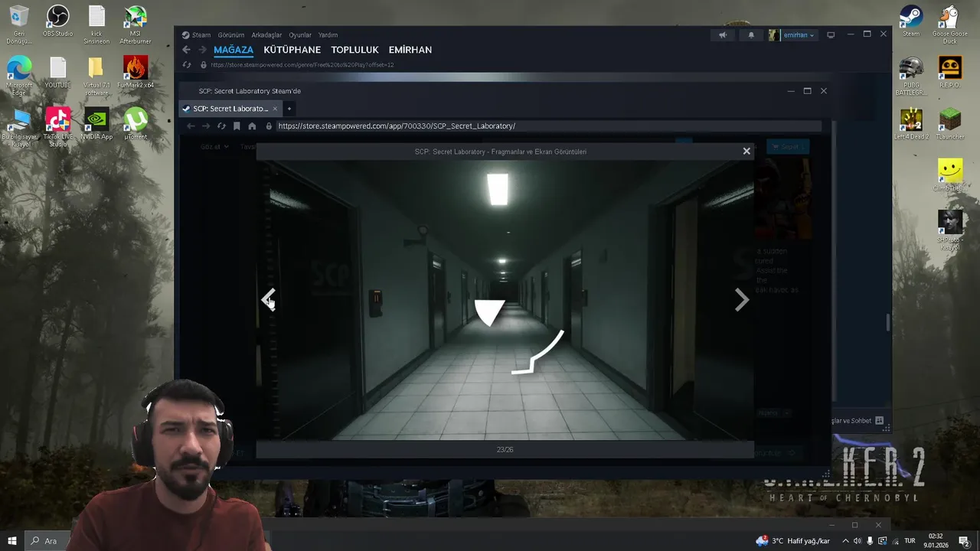Screen dimensions: 980x551
Task: Launch PUBG BATTLEGROUNDS shortcut
Action: coord(911,76)
